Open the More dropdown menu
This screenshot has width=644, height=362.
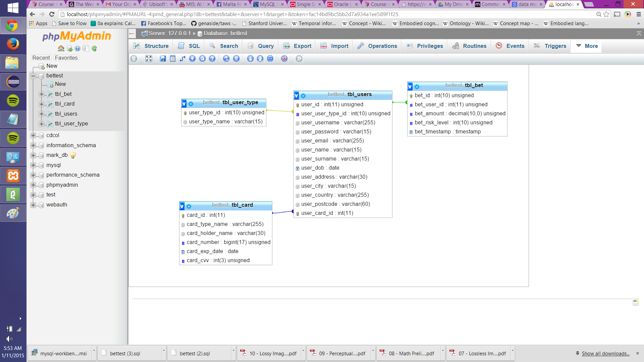click(587, 46)
